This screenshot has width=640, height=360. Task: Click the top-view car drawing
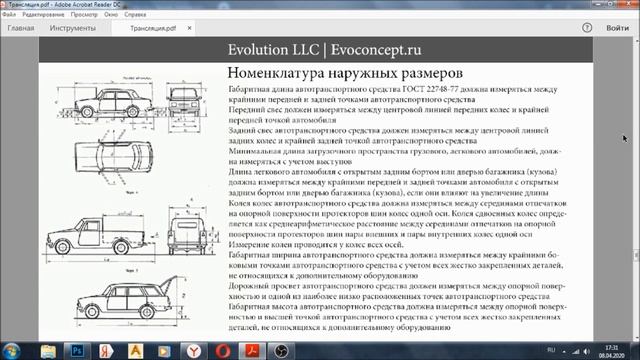coord(113,158)
